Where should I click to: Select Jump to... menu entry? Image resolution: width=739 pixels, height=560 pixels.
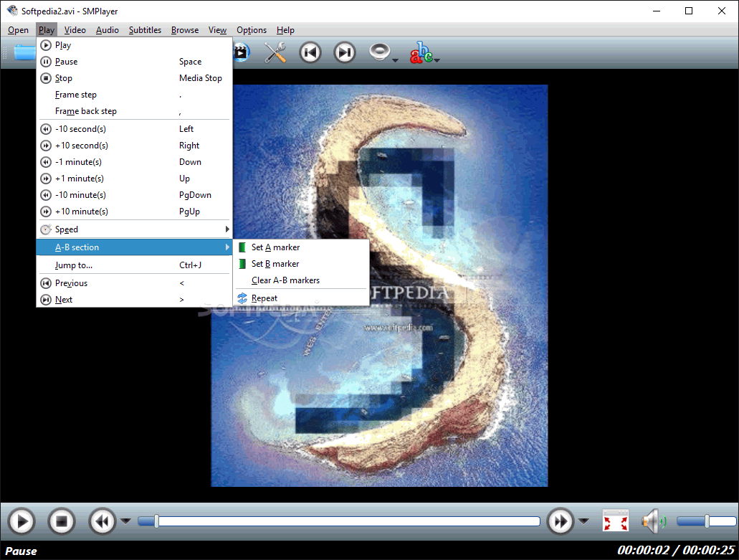[134, 265]
